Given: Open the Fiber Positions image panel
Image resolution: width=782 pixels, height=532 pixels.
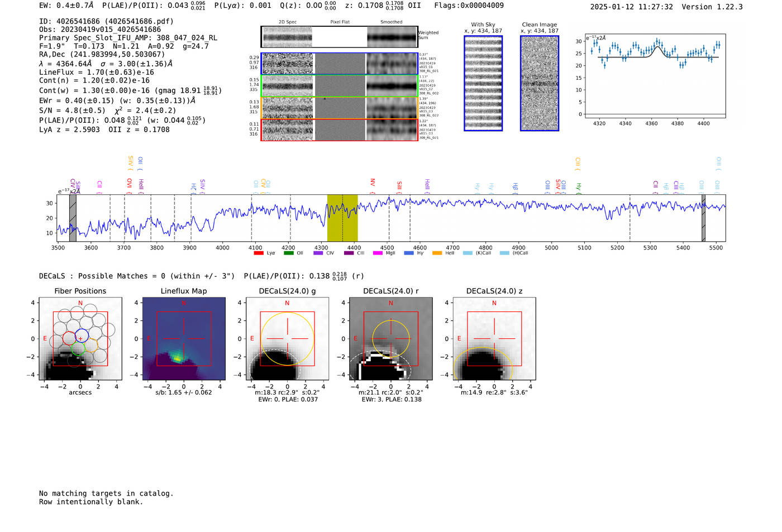Looking at the screenshot, I should (80, 339).
